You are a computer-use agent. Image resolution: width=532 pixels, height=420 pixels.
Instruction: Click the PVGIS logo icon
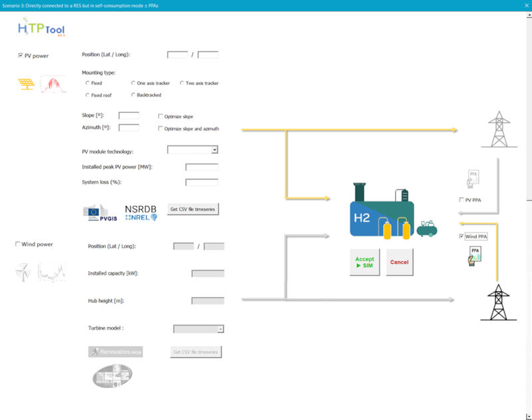click(x=100, y=212)
